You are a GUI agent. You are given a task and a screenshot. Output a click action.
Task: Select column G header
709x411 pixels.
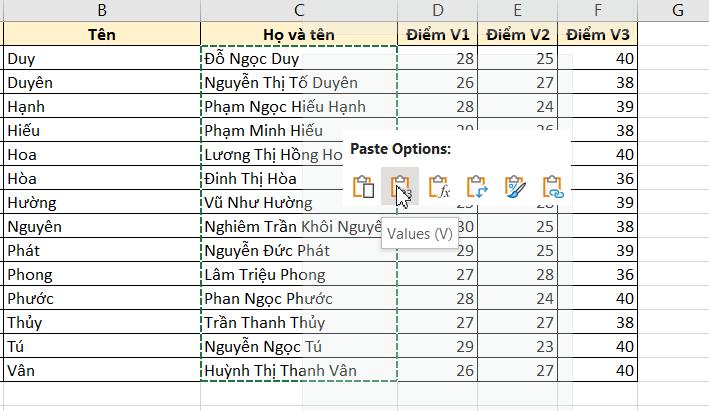[x=677, y=11]
